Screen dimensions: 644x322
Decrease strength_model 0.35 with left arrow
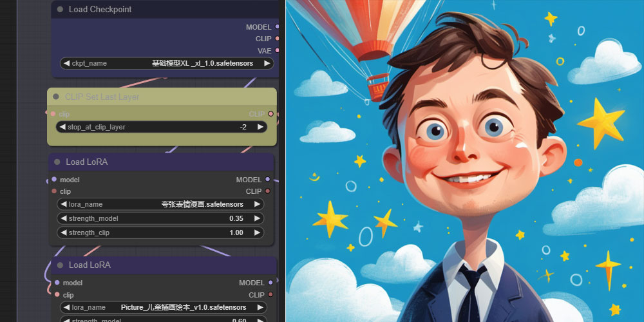point(64,218)
